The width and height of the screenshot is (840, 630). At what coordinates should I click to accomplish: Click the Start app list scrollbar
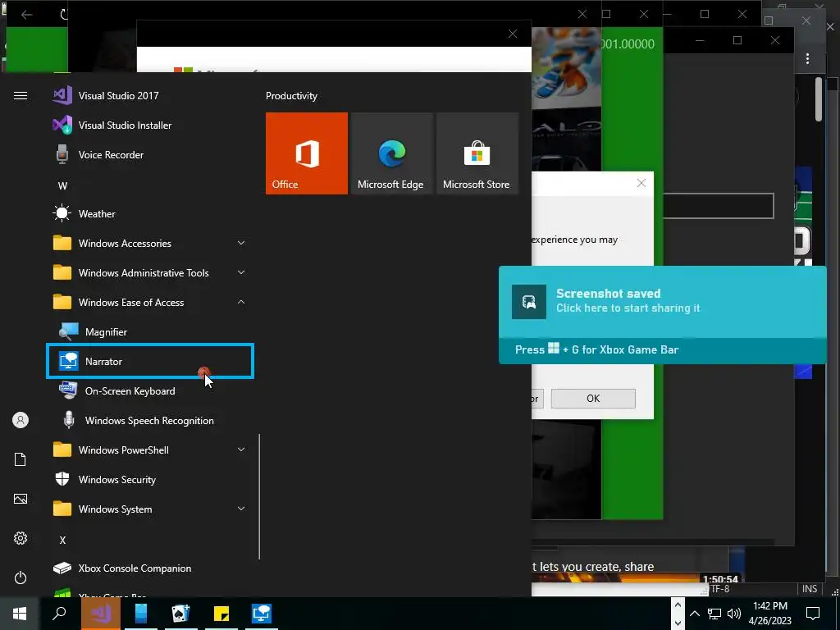(259, 496)
